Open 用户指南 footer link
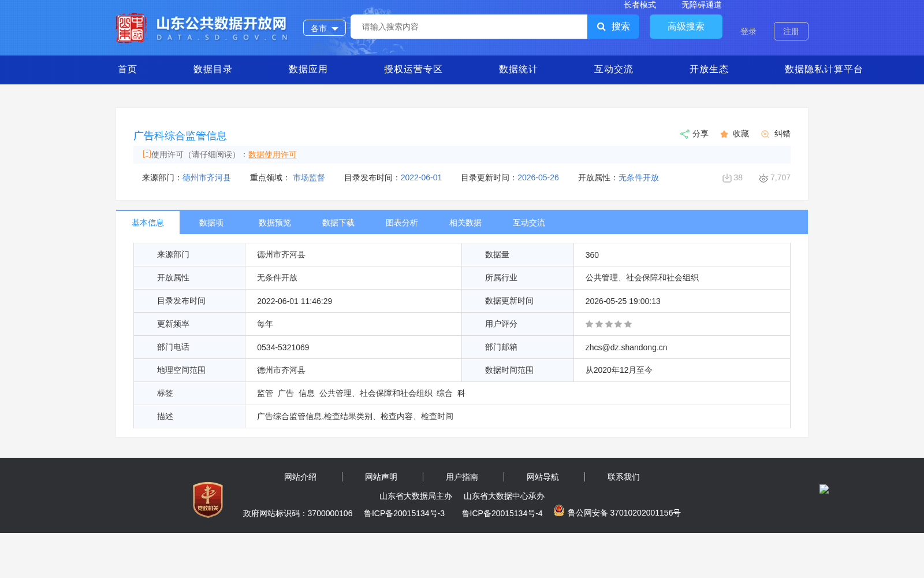Viewport: 924px width, 578px height. 462,477
